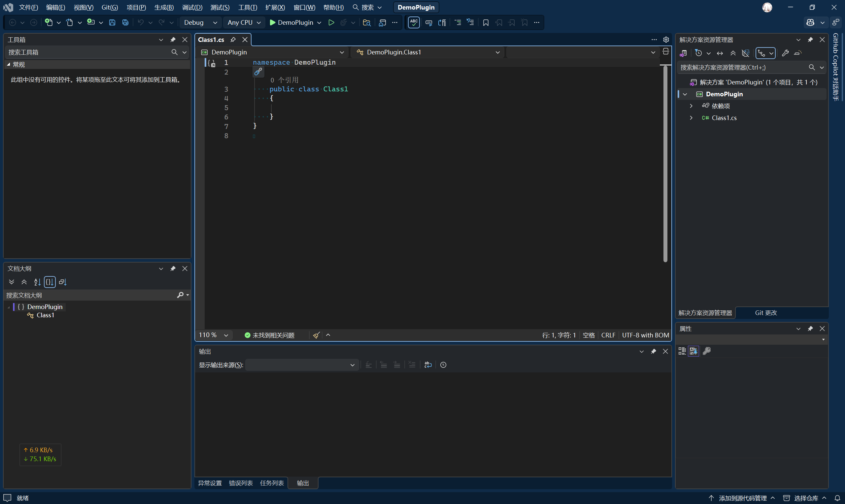Open the Debug configuration dropdown
This screenshot has width=845, height=504.
(200, 22)
